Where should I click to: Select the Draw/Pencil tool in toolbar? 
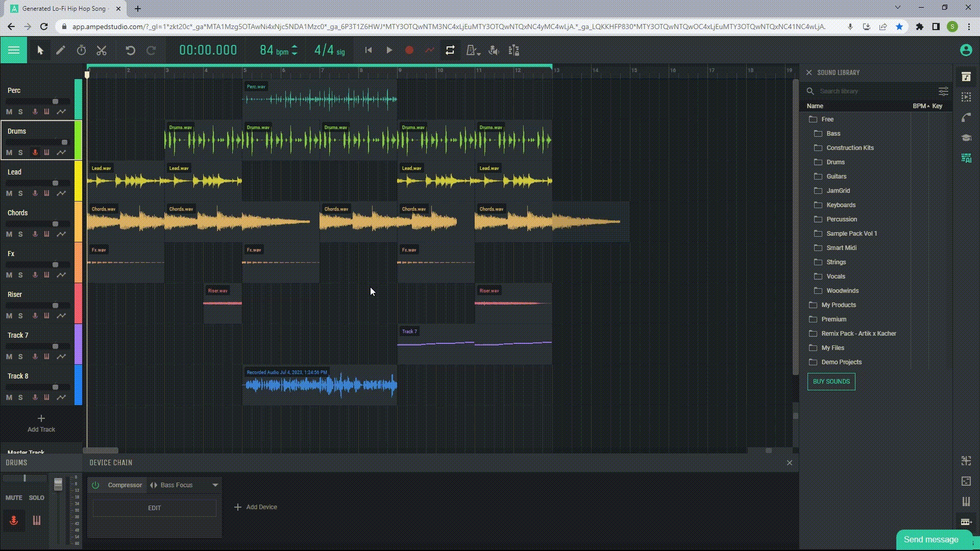point(60,51)
